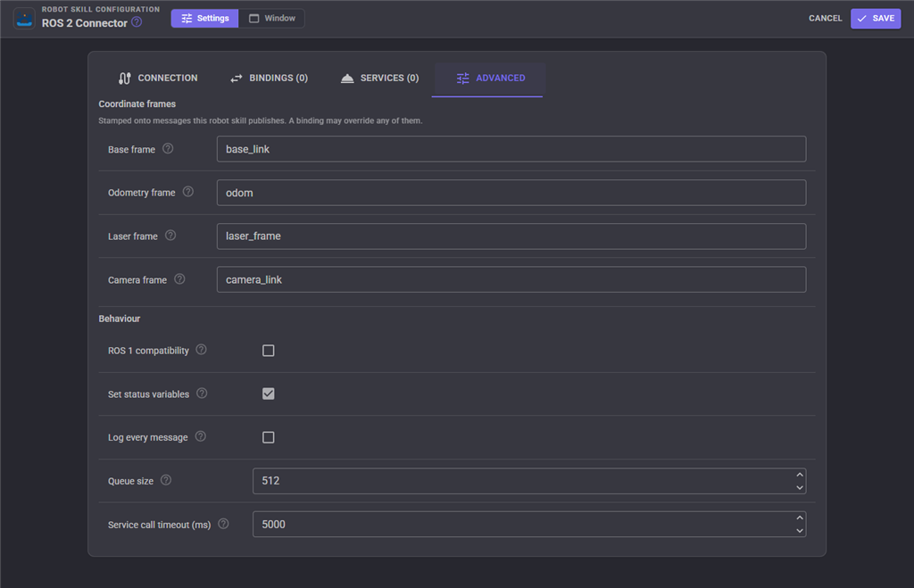Show help for Service call timeout
This screenshot has height=588, width=914.
point(223,524)
